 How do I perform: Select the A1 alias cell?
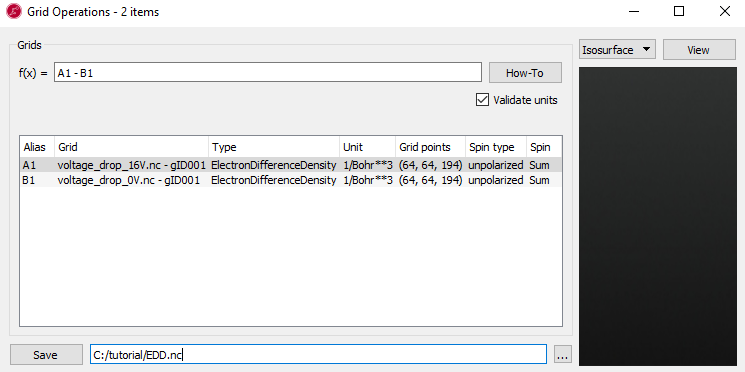pos(29,165)
